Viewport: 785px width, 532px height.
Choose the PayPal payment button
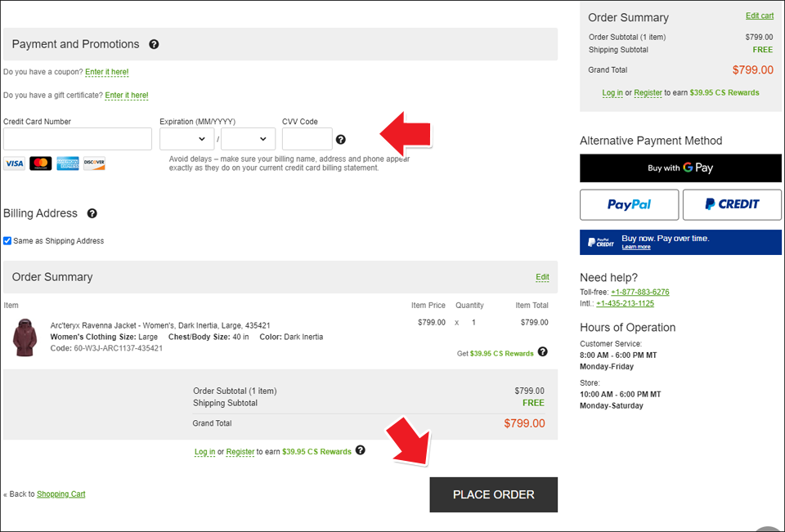coord(629,204)
